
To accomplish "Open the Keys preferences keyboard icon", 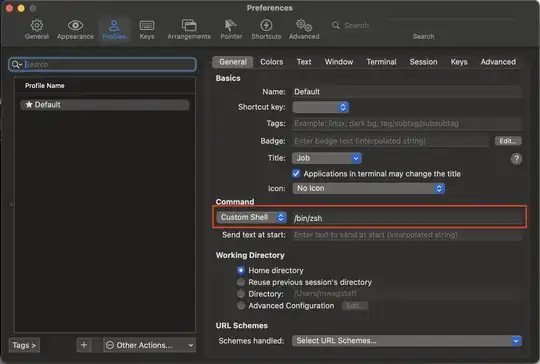I will tap(147, 25).
